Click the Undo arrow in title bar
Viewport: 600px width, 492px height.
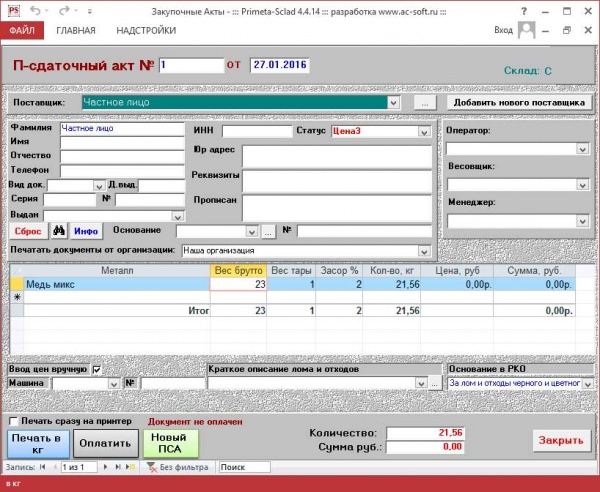click(37, 10)
